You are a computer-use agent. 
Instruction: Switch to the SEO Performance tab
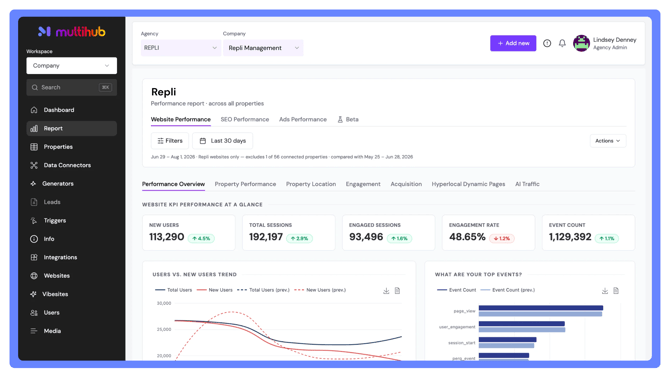click(245, 120)
